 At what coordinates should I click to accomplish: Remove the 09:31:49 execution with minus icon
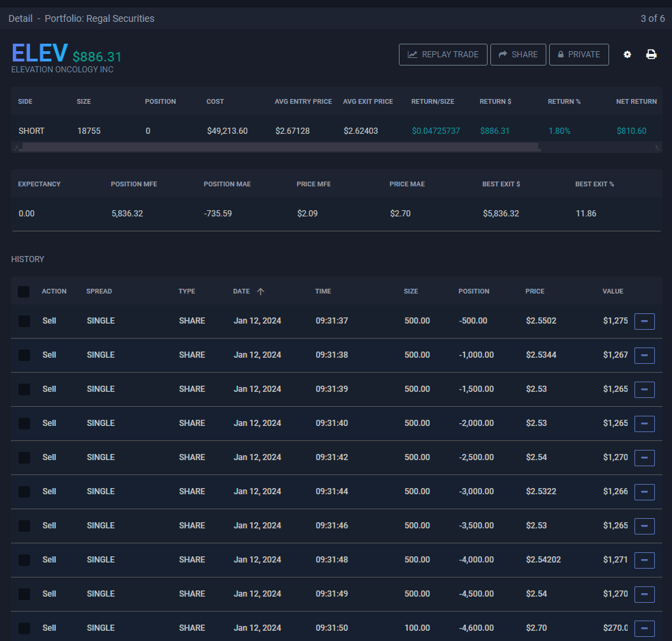pyautogui.click(x=644, y=595)
